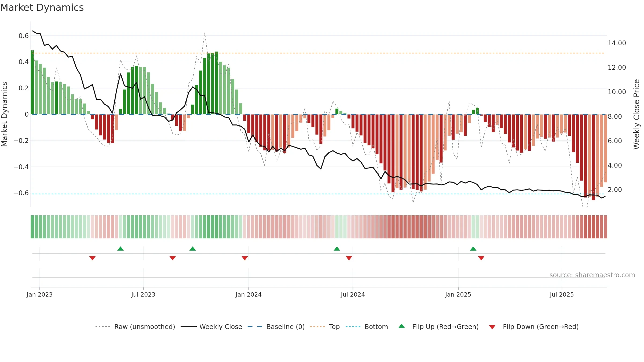Click the green flip-up marker just before Jul 2024
Image resolution: width=644 pixels, height=362 pixels.
point(337,249)
